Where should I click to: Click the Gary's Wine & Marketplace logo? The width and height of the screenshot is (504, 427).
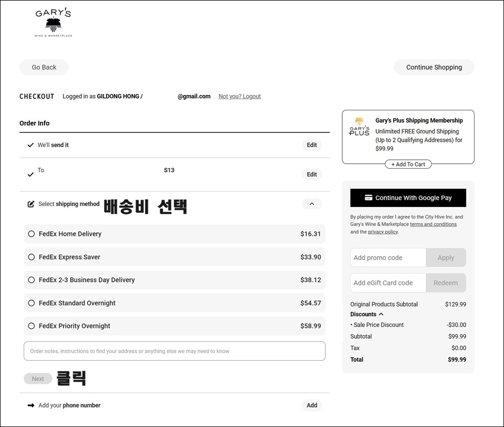(54, 23)
